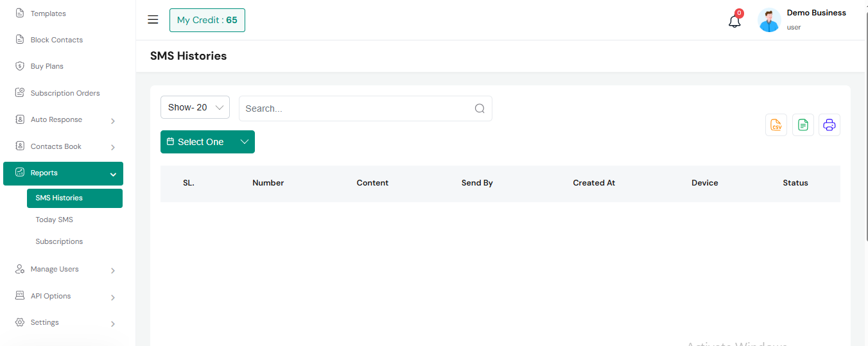Screen dimensions: 868x346
Task: Click the Demo Business user avatar
Action: (x=769, y=21)
